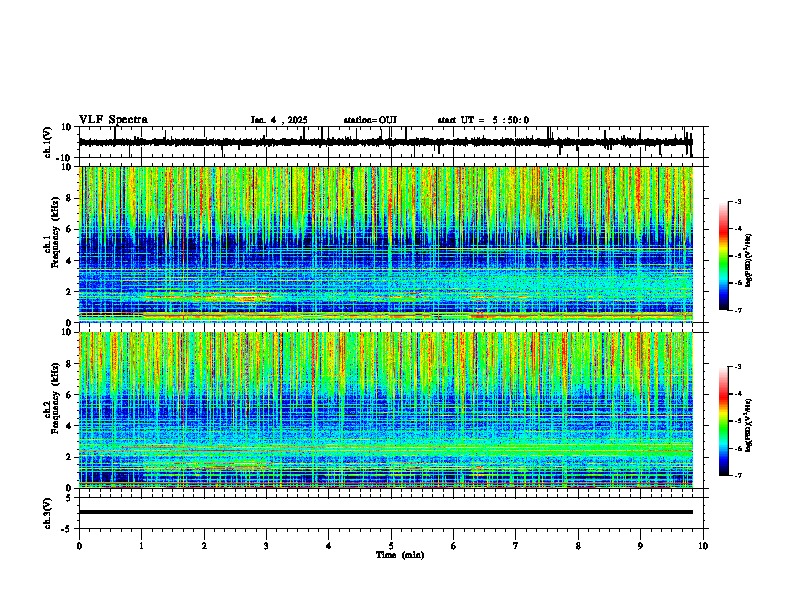Viewport: 792px width, 612px height.
Task: Click the ch.3(V) axis label
Action: click(48, 513)
